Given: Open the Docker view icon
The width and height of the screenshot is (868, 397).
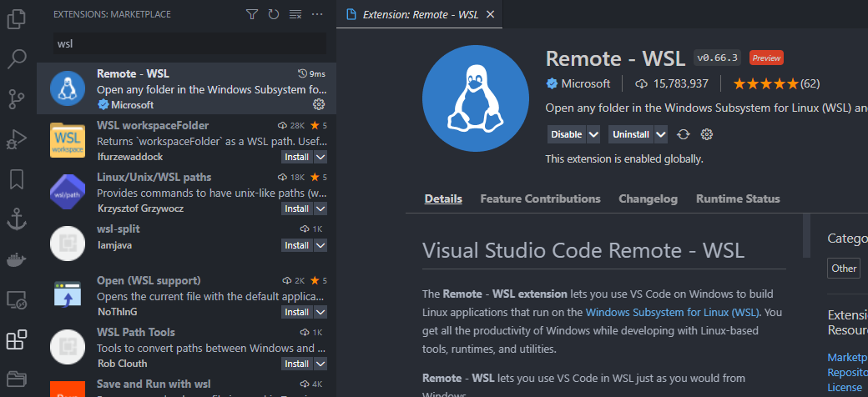Looking at the screenshot, I should click(x=17, y=259).
